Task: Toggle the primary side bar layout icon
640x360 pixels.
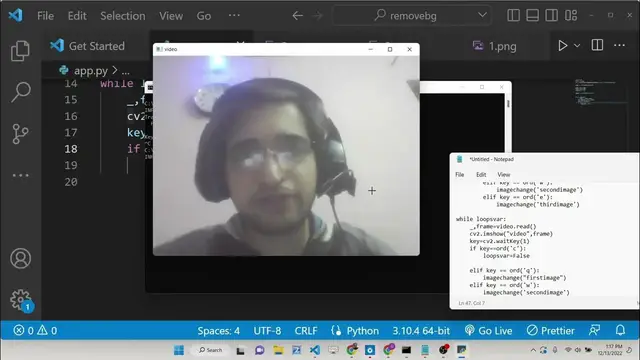Action: coord(513,16)
